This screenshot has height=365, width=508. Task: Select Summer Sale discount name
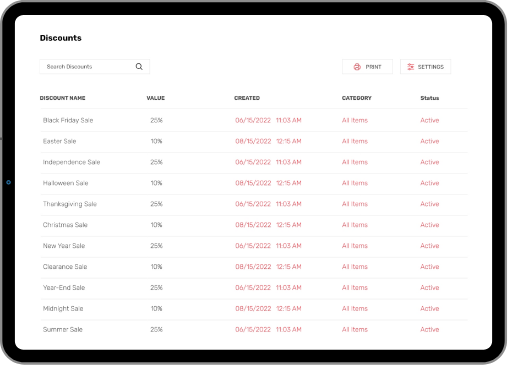pos(62,330)
